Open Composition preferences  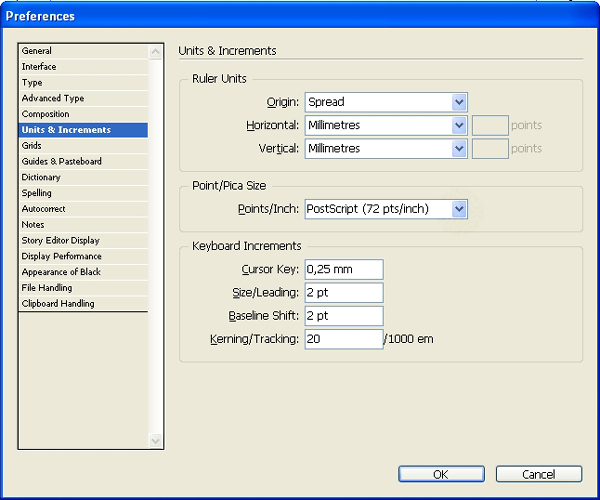tap(83, 114)
